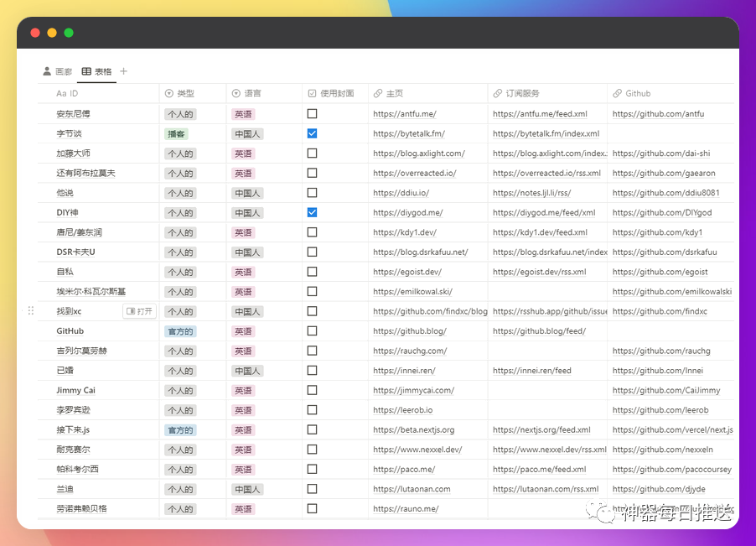Viewport: 756px width, 546px height.
Task: Check 使用封面 for the 兰迪 row
Action: pos(312,489)
